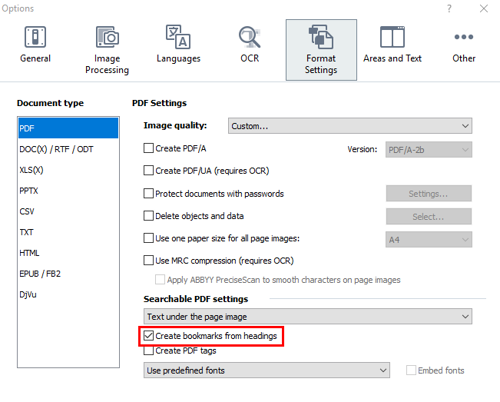Click the Select... button
The width and height of the screenshot is (500, 402).
[429, 217]
